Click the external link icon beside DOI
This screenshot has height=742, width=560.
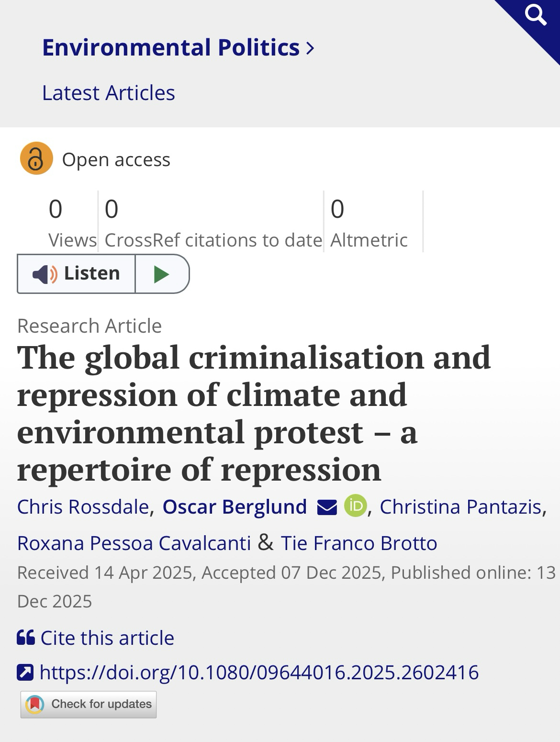25,673
